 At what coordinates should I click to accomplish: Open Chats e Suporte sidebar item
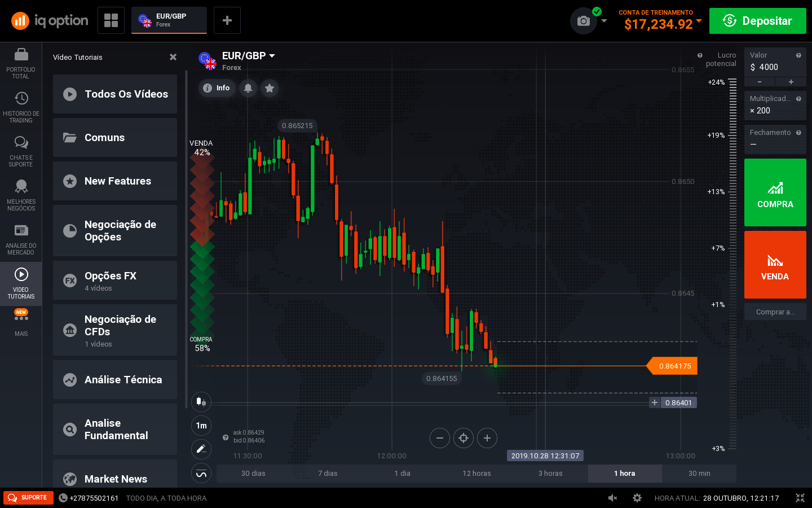click(21, 152)
